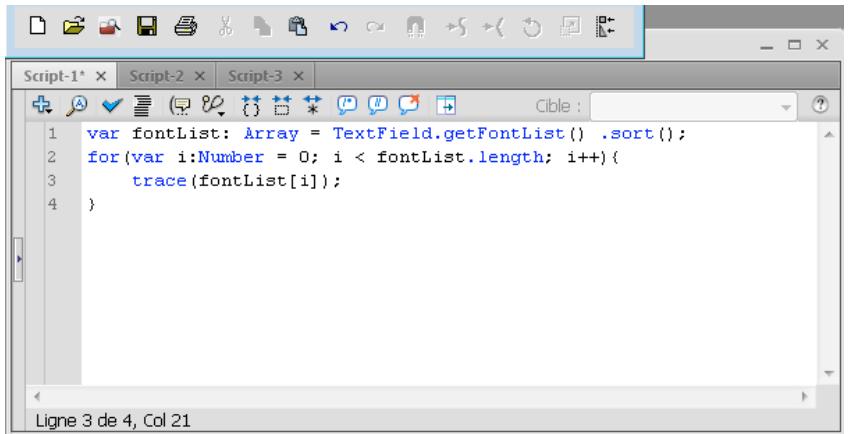Switch to the Script-1 tab
This screenshot has height=434, width=848.
(54, 76)
